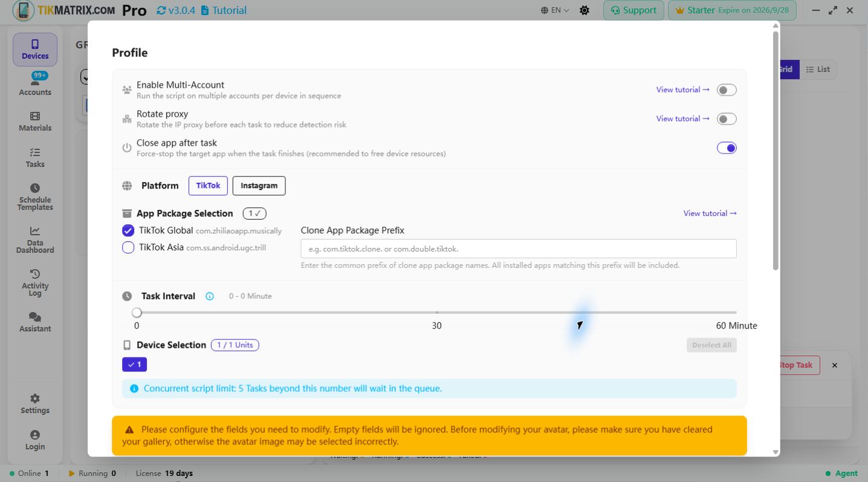The height and width of the screenshot is (482, 868).
Task: Click the v3.0.4 version update icon
Action: tap(161, 10)
